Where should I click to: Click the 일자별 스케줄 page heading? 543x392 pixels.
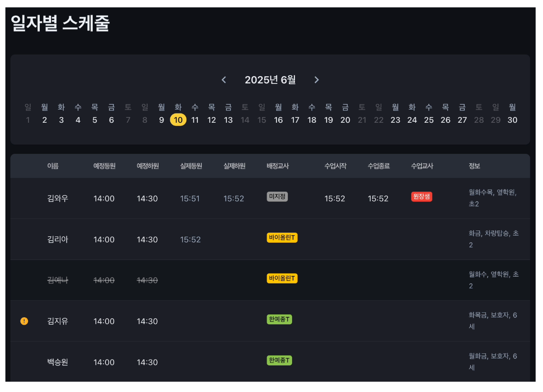[60, 24]
